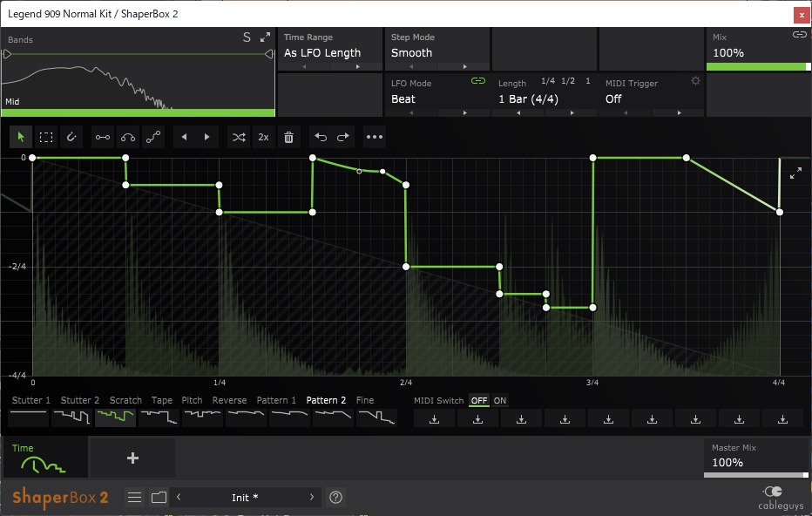
Task: Open the Time Range 'As LFO Length' selector
Action: (x=322, y=53)
